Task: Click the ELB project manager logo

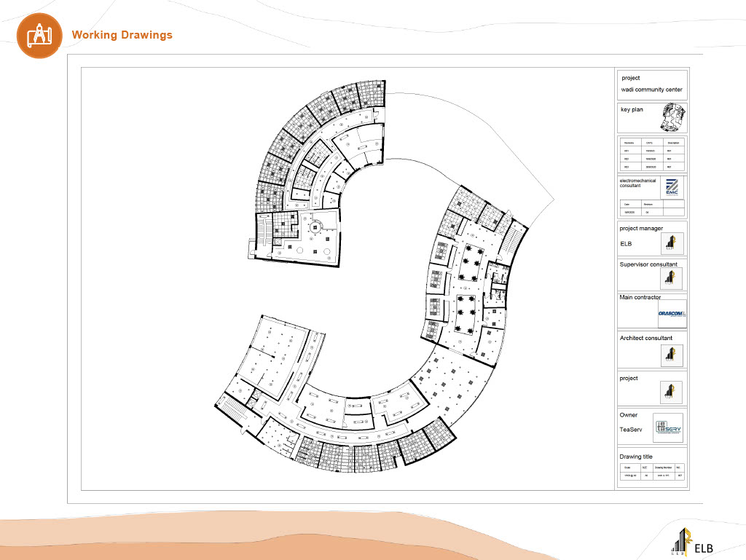Action: 672,243
